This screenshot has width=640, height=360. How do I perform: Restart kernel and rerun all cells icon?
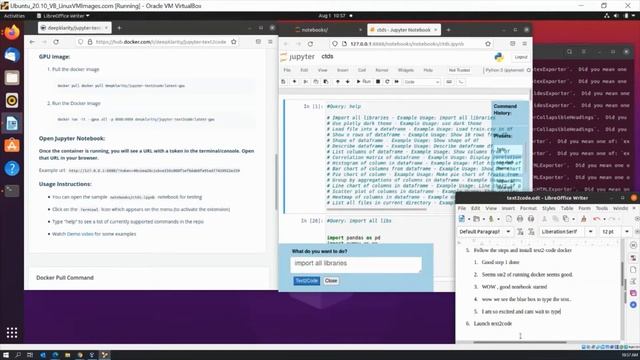click(396, 82)
